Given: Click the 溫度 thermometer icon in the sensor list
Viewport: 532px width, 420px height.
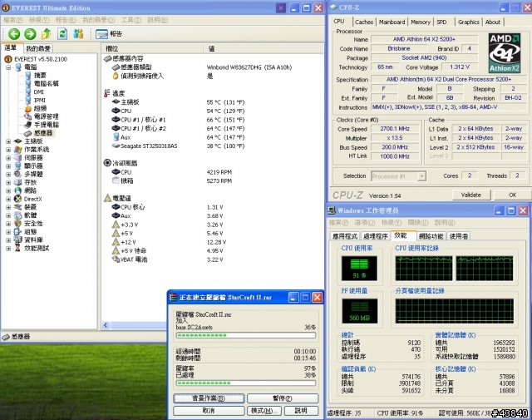Looking at the screenshot, I should coord(107,93).
